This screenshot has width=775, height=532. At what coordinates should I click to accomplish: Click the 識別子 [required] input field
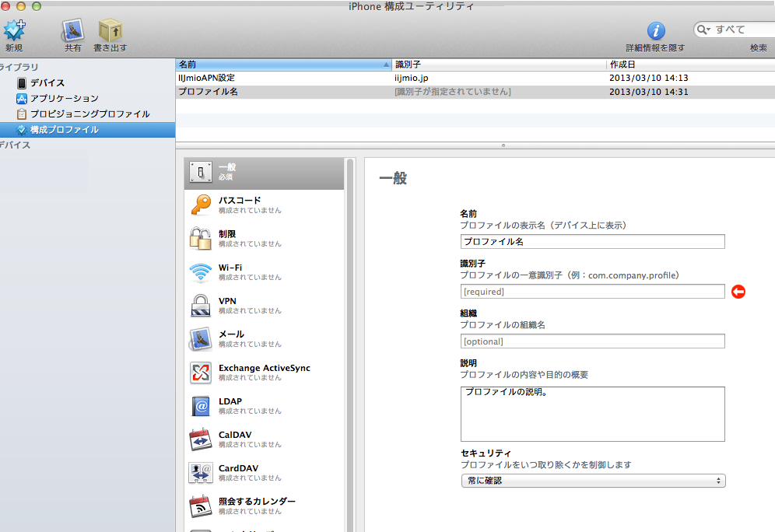click(592, 292)
